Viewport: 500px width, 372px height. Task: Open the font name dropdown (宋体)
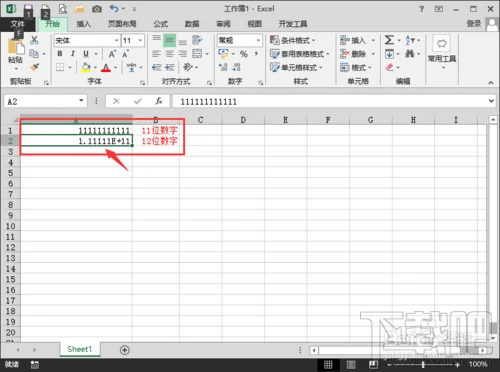pos(116,40)
